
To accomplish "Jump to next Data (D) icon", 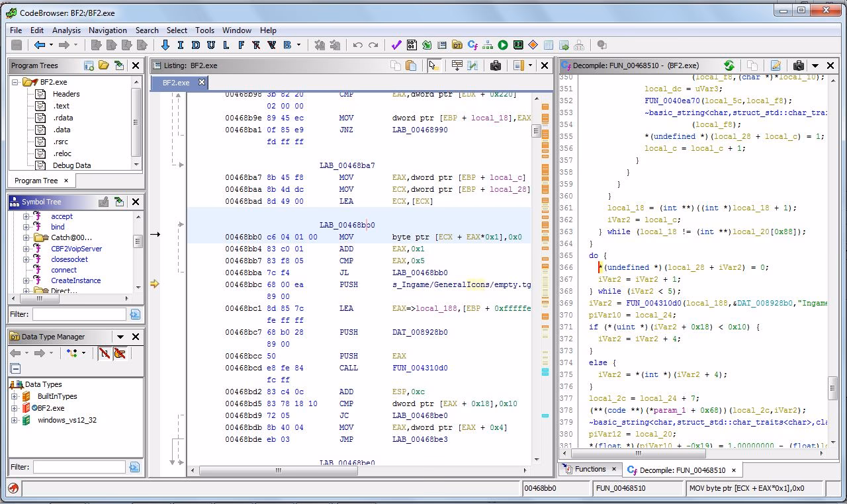I will click(195, 45).
